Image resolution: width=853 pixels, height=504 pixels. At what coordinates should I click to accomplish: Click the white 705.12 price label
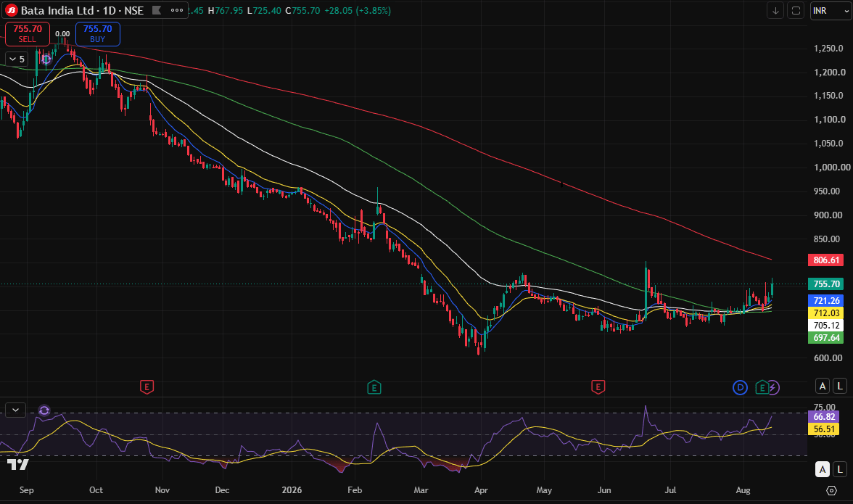point(826,325)
